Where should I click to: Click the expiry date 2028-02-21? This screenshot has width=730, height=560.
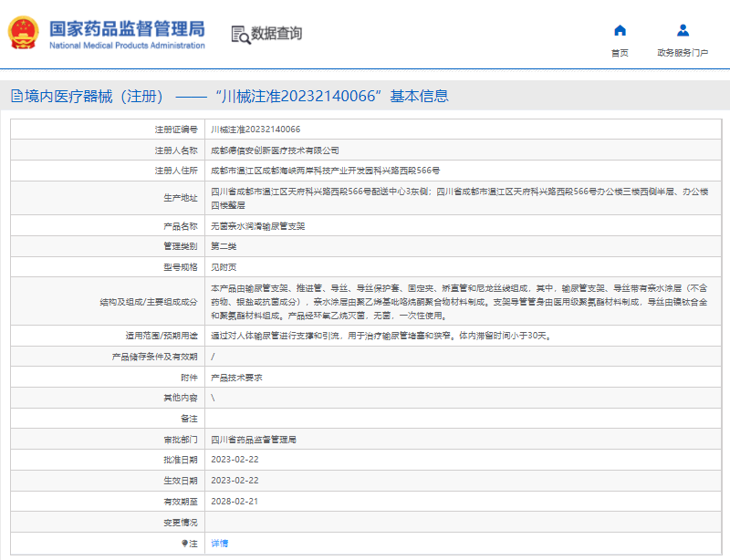(x=235, y=502)
